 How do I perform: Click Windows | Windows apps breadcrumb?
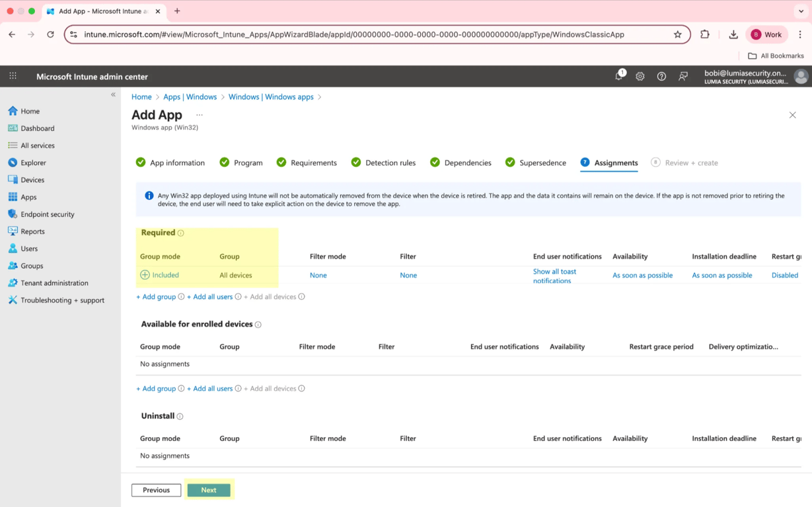(271, 97)
